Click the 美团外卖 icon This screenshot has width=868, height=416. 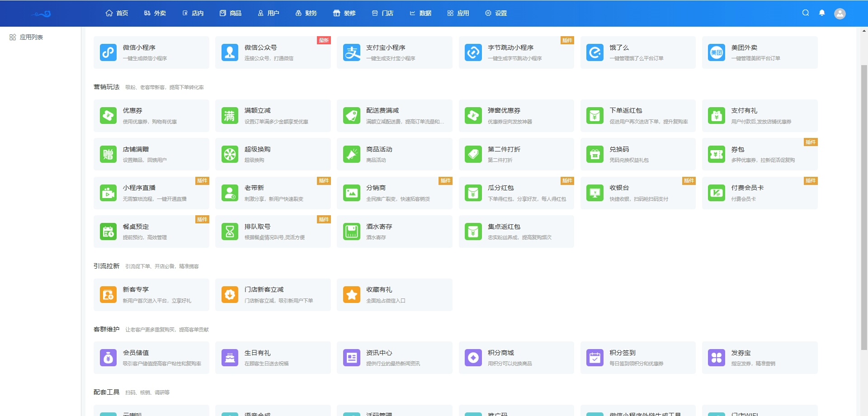click(717, 52)
